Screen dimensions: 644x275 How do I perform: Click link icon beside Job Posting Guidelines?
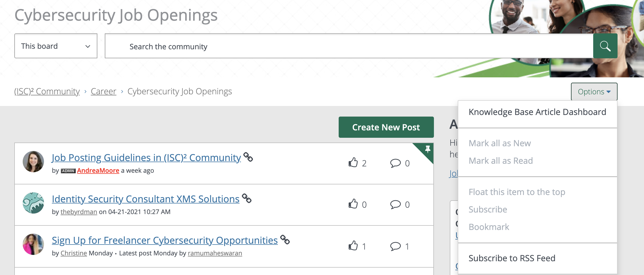click(248, 157)
